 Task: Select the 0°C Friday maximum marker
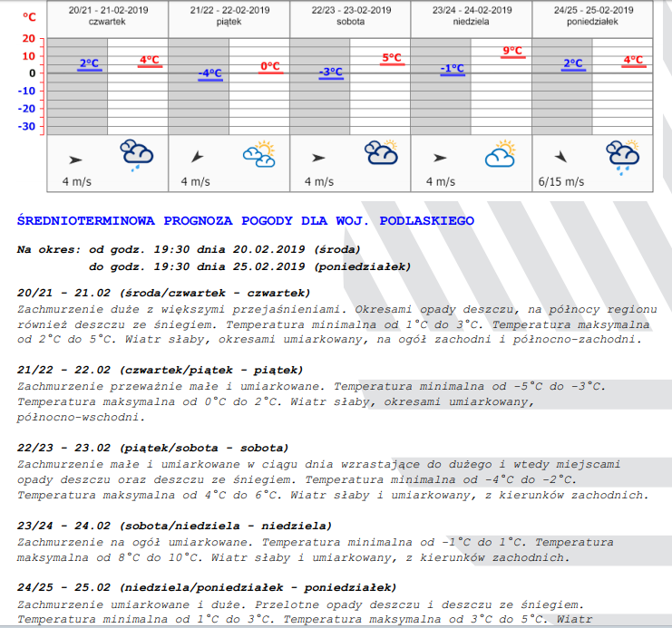(x=270, y=66)
